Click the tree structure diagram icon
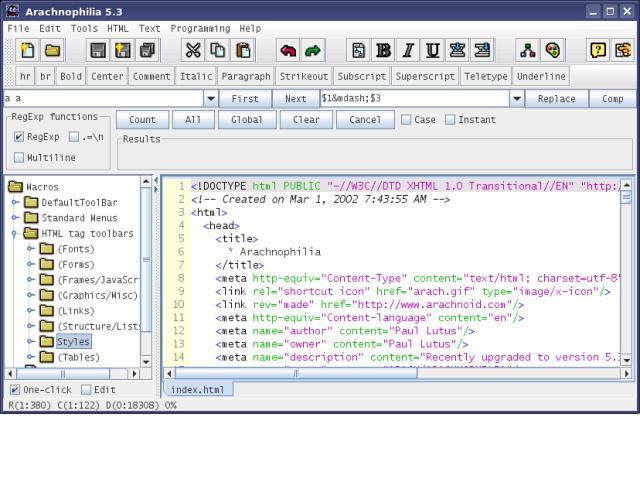Screen dimensions: 640x480 point(528,51)
